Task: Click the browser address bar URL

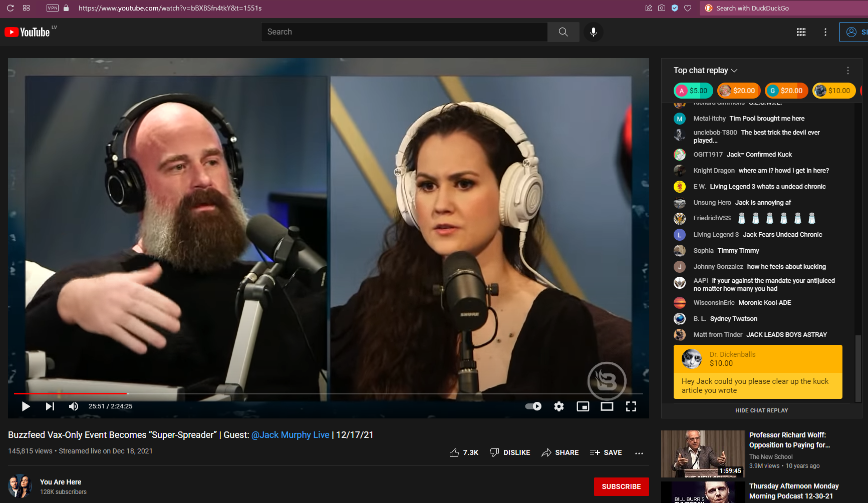Action: coord(170,8)
